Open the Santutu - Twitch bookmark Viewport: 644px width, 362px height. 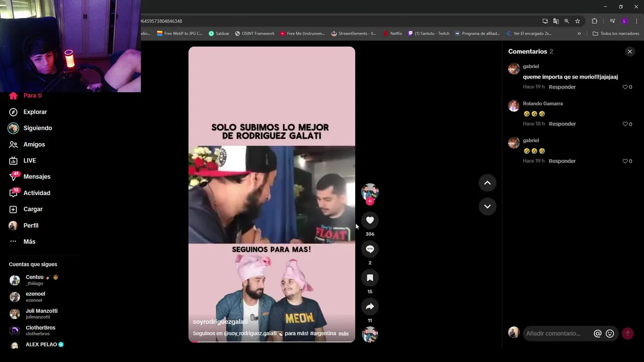click(429, 34)
